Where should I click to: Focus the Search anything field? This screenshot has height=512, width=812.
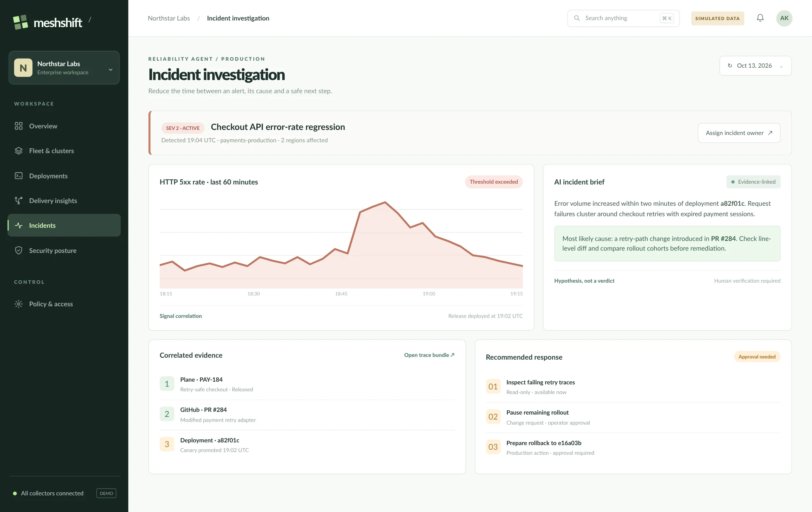623,18
